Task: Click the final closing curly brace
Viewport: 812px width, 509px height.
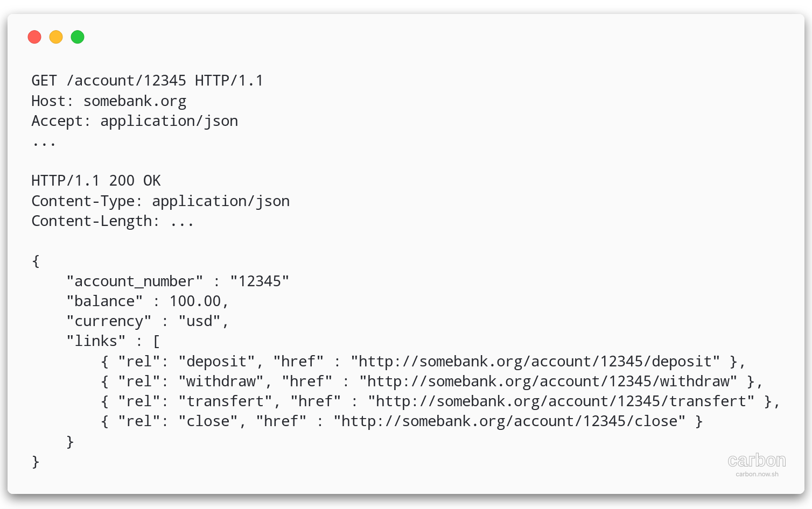Action: tap(36, 462)
